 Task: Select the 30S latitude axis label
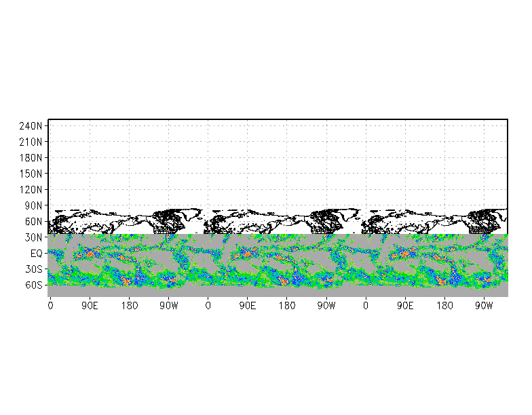[33, 269]
